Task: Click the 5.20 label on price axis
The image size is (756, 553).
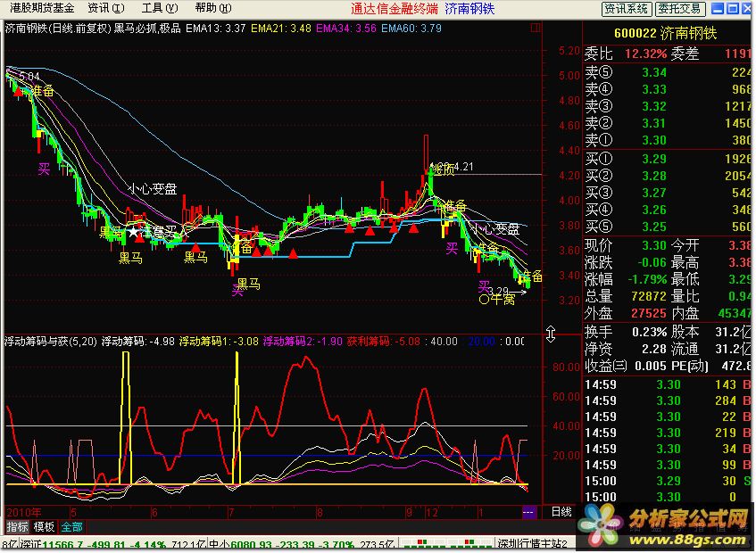Action: tap(569, 51)
